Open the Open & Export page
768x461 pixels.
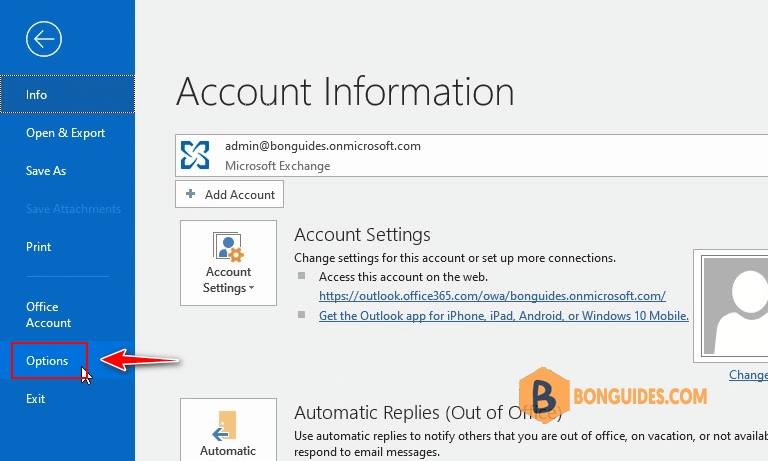[66, 133]
